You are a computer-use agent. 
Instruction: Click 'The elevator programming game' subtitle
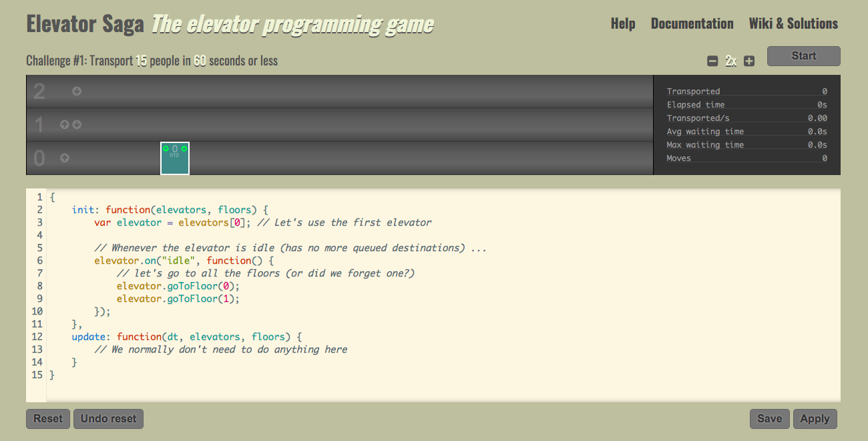click(292, 24)
